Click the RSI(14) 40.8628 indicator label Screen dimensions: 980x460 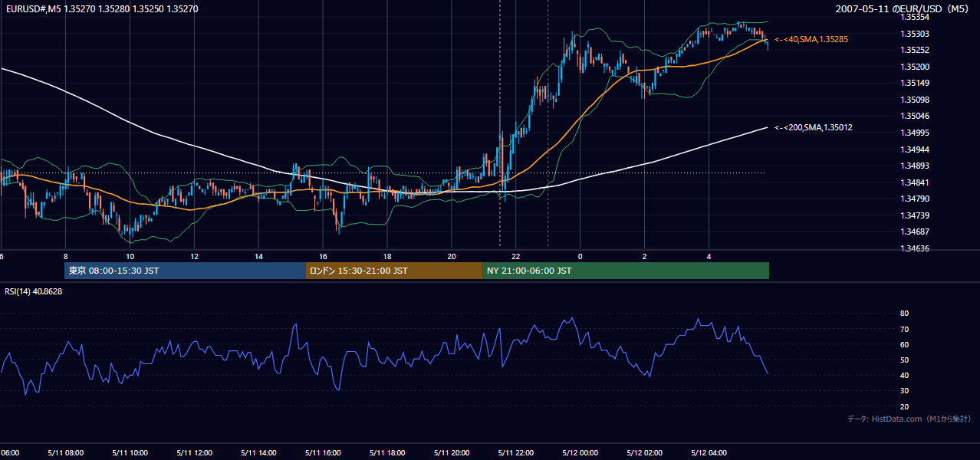(x=34, y=292)
